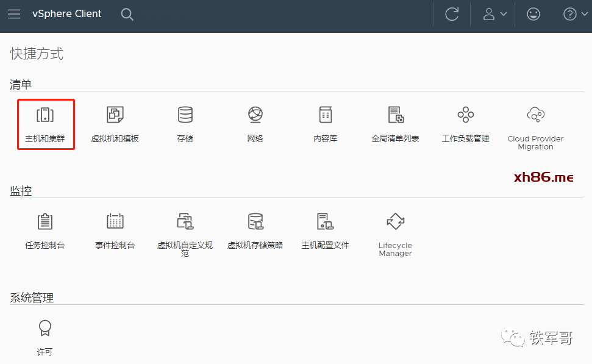Open the Storage (存储) inventory icon
This screenshot has height=364, width=592.
(185, 115)
